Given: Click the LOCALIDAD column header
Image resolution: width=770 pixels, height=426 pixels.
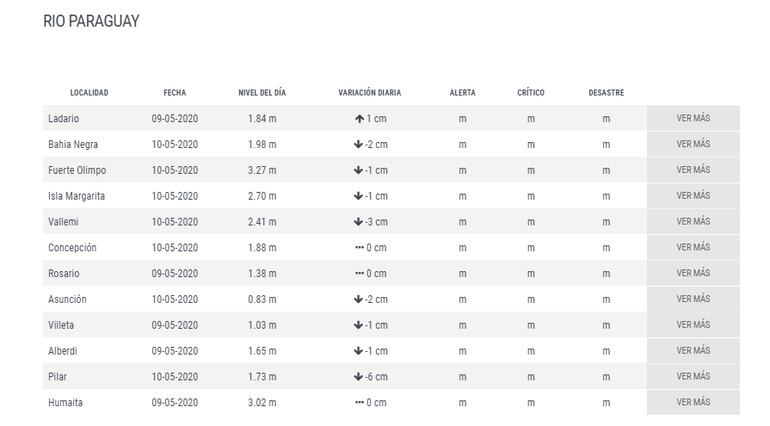Looking at the screenshot, I should pyautogui.click(x=89, y=93).
